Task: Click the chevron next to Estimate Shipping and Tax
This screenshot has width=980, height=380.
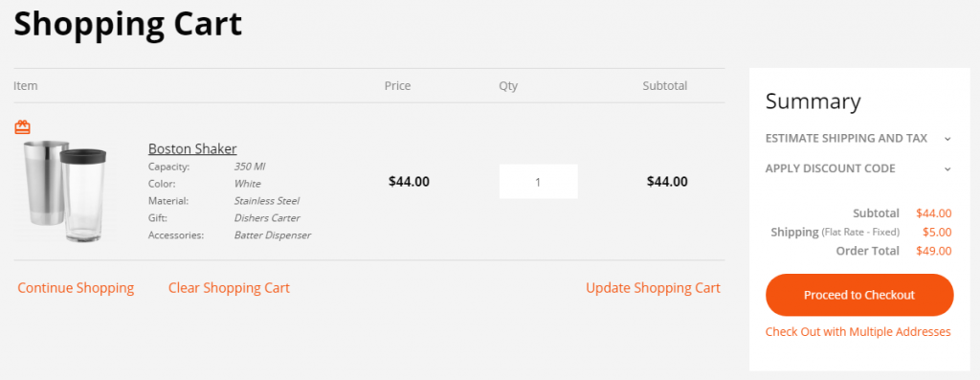Action: (x=947, y=139)
